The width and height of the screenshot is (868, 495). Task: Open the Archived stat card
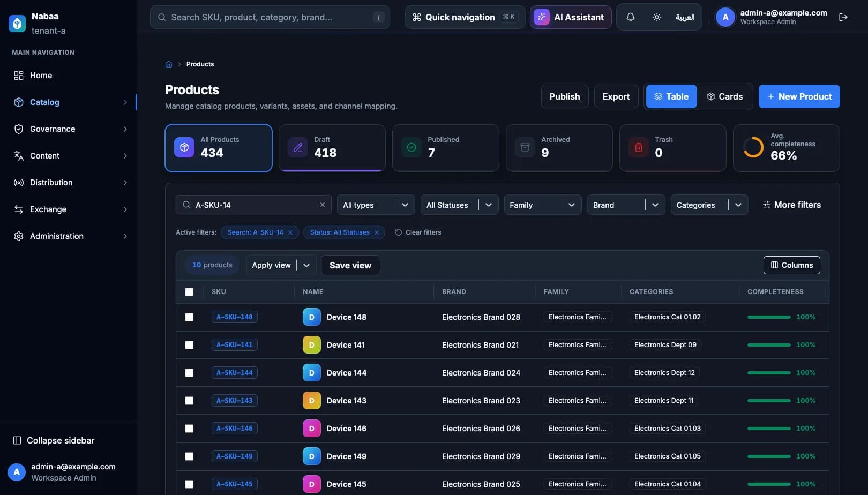pos(559,148)
